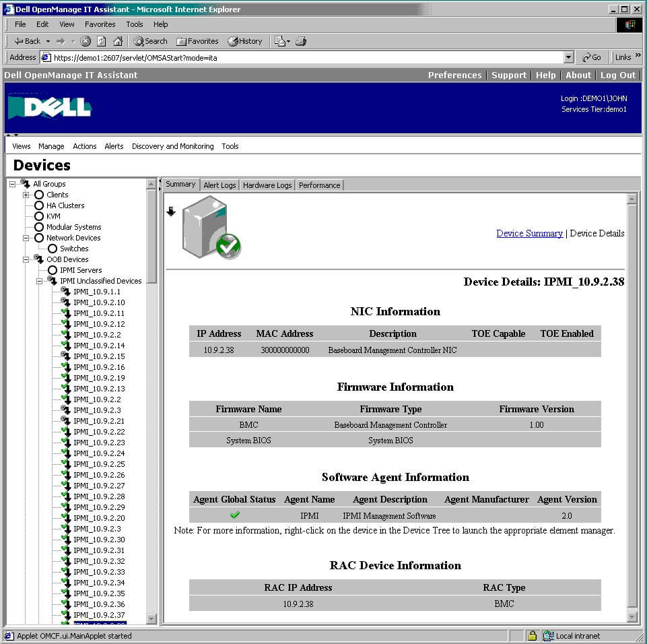The image size is (647, 644).
Task: Click the lock icon in status bar
Action: click(533, 635)
